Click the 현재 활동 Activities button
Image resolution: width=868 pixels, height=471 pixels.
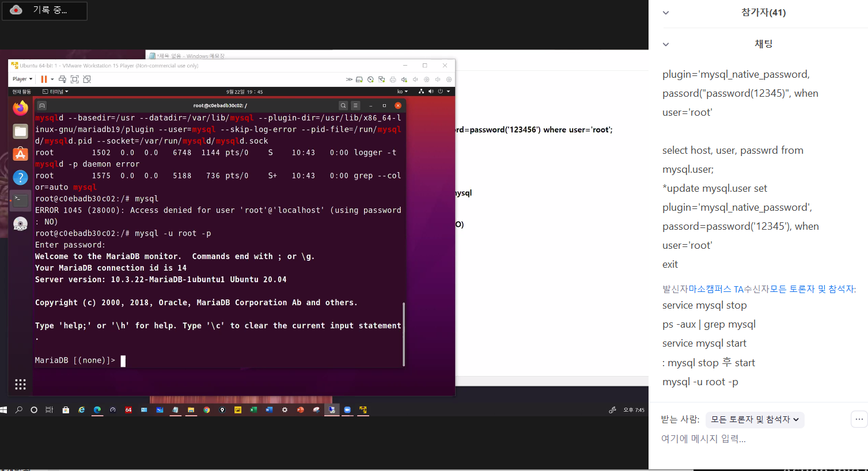[x=22, y=92]
